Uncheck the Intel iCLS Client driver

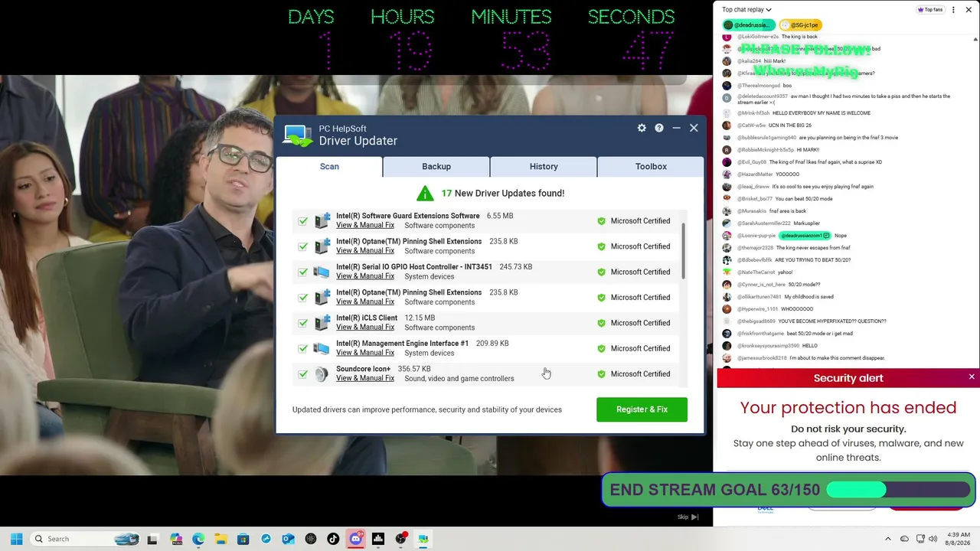(302, 323)
